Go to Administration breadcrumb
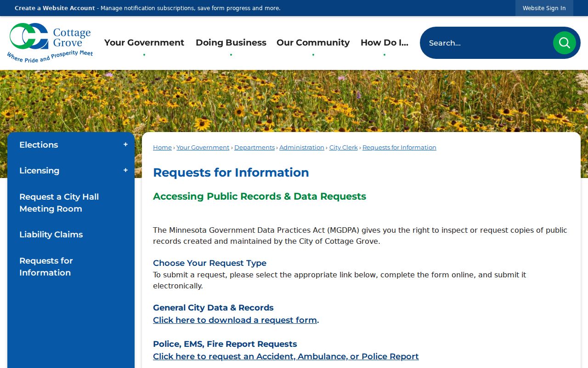The image size is (588, 368). pos(302,148)
